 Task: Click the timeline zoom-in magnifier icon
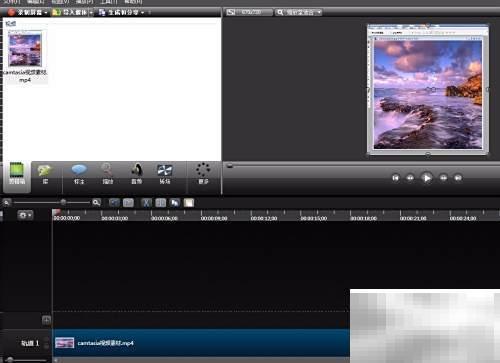tap(96, 202)
